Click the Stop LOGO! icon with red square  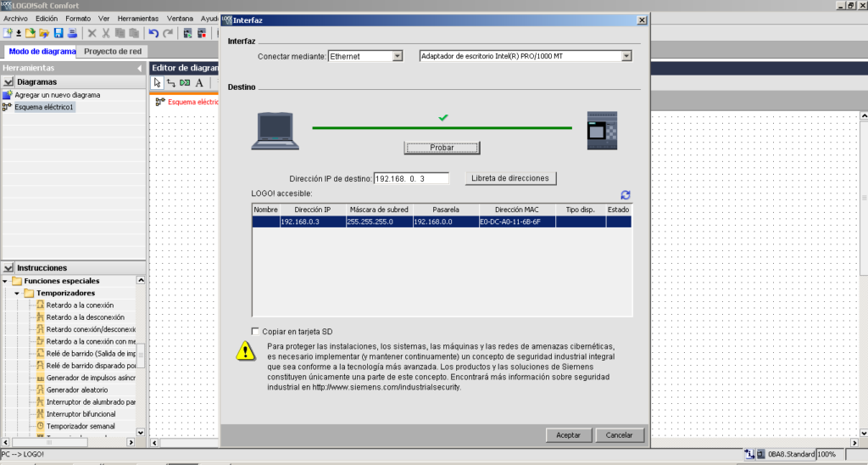[x=202, y=33]
